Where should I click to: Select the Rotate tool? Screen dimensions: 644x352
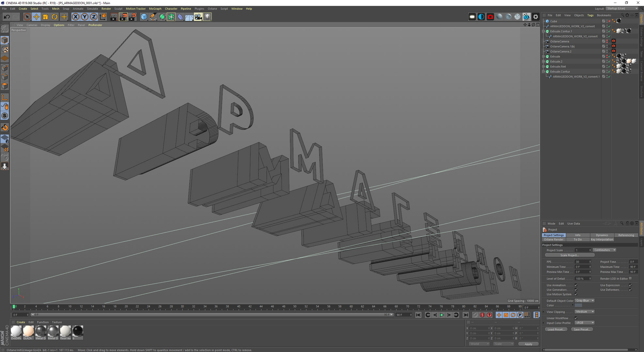tap(54, 17)
